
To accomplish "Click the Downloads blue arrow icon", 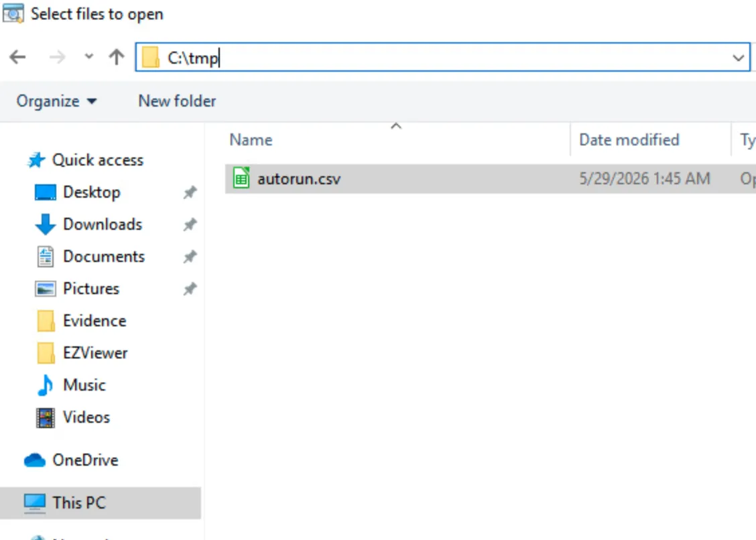I will [46, 224].
